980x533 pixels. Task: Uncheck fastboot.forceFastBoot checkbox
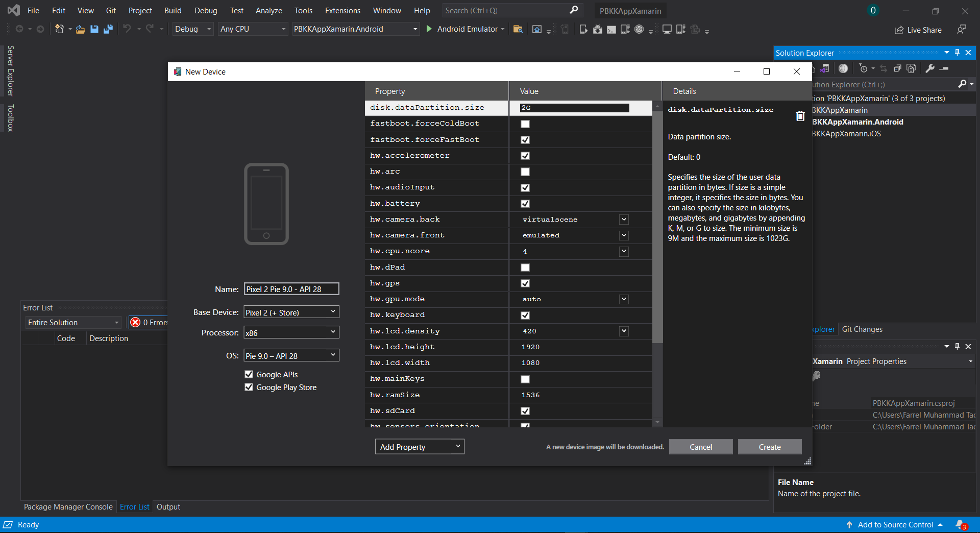tap(525, 140)
